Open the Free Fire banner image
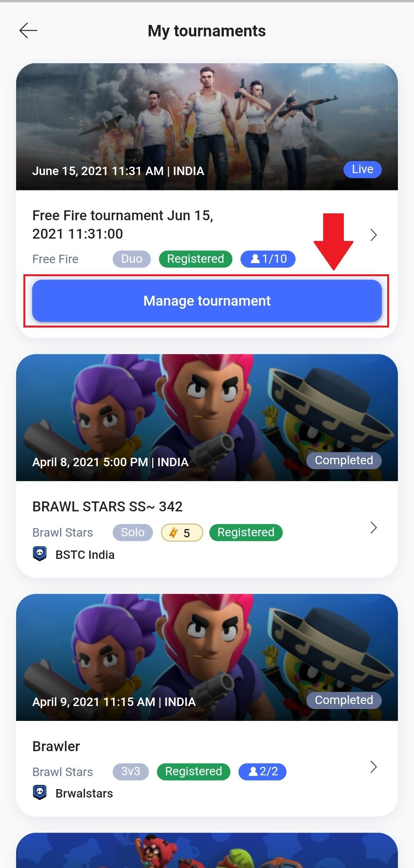414x868 pixels. [x=207, y=127]
